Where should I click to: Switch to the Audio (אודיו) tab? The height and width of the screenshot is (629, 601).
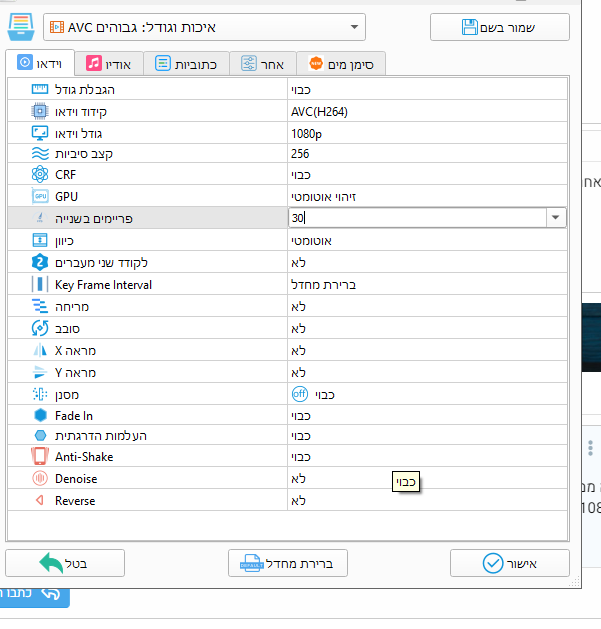[x=109, y=64]
